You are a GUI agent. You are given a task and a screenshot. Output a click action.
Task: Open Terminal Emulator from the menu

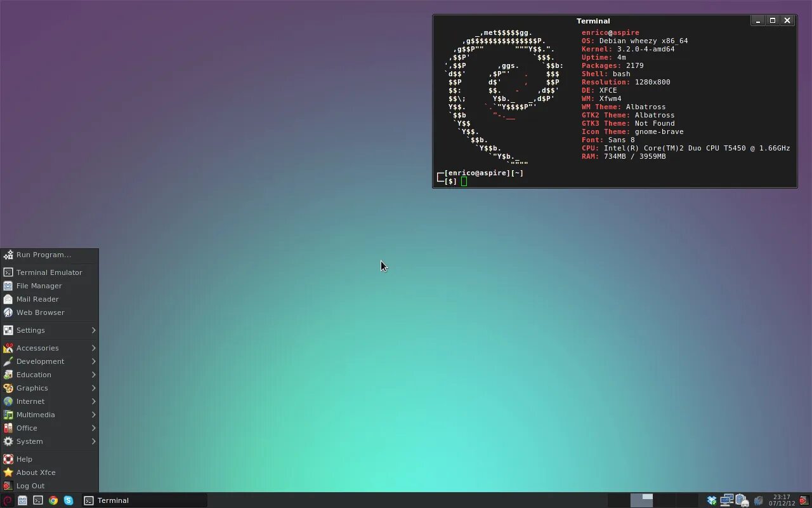point(49,272)
